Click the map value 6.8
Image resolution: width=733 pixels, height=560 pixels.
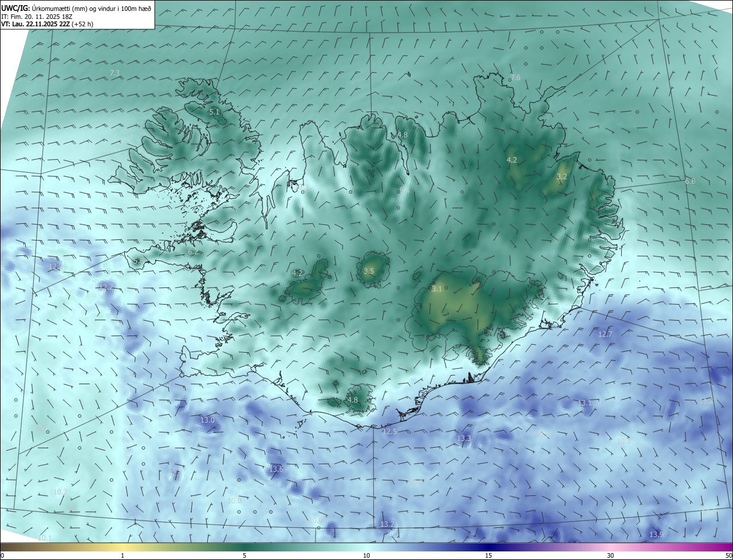[x=690, y=181]
